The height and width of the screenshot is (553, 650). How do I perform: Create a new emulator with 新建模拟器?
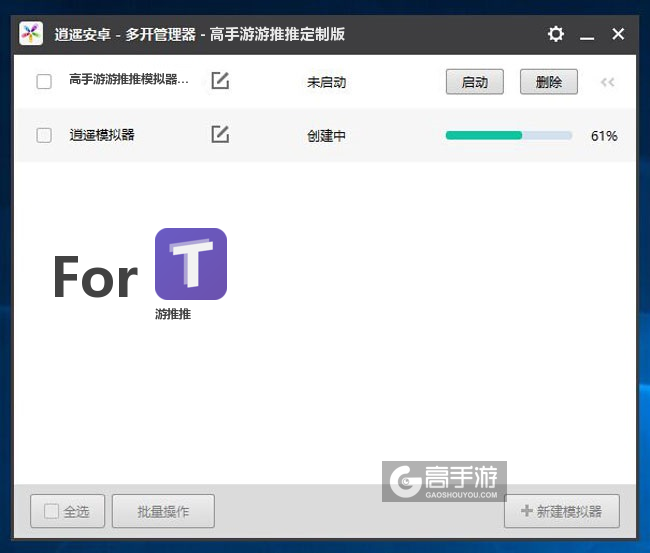point(562,511)
